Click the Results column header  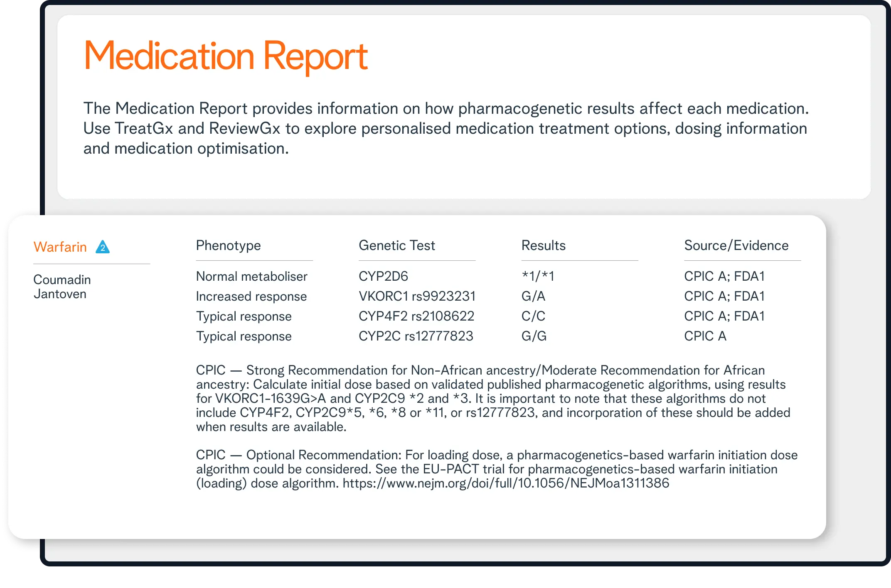(543, 245)
